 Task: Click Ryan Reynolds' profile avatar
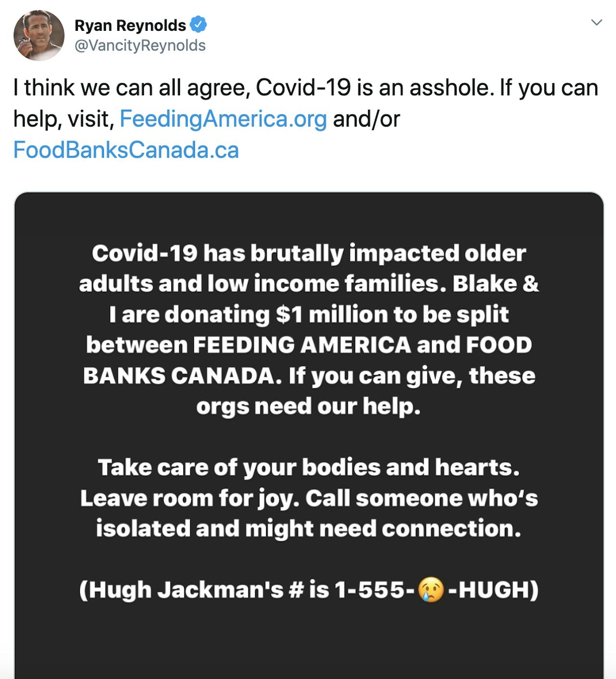click(39, 36)
